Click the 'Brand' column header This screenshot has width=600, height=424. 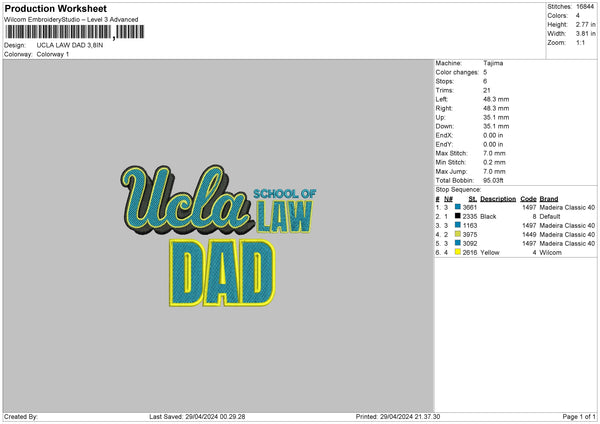tap(549, 199)
